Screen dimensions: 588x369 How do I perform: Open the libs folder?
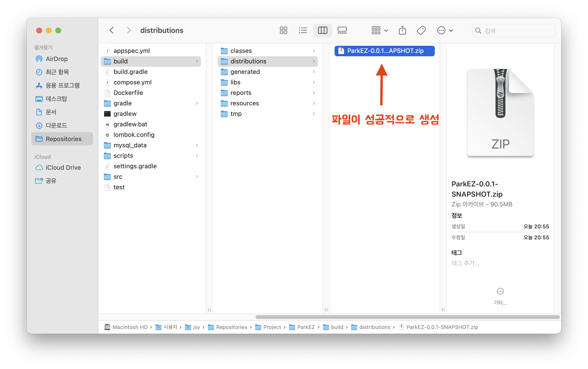[x=235, y=82]
